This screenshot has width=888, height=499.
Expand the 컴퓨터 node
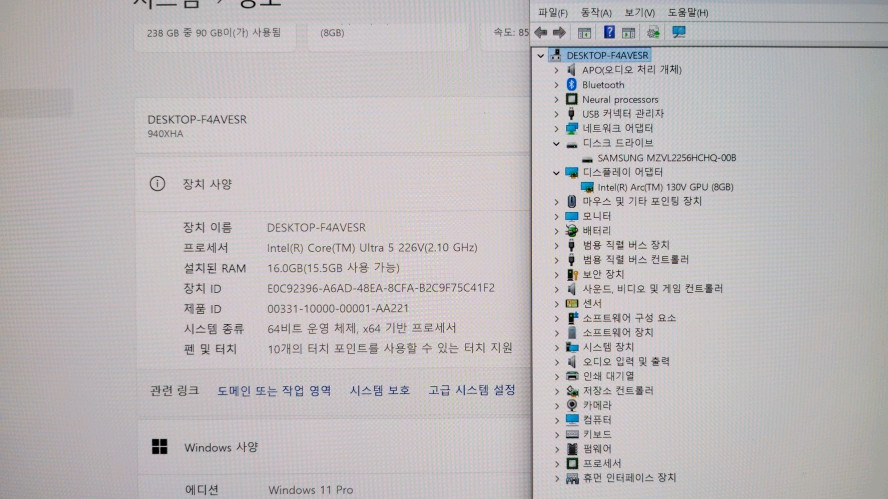[x=557, y=420]
